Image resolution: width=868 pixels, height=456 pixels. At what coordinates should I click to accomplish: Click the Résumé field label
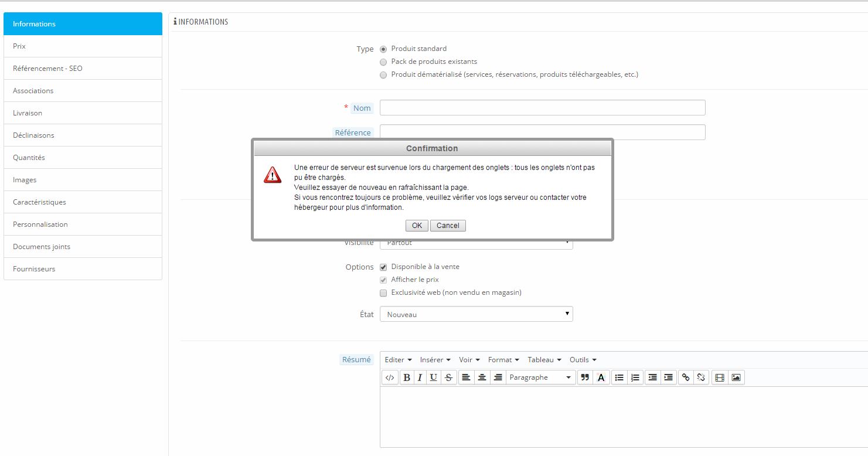click(356, 360)
